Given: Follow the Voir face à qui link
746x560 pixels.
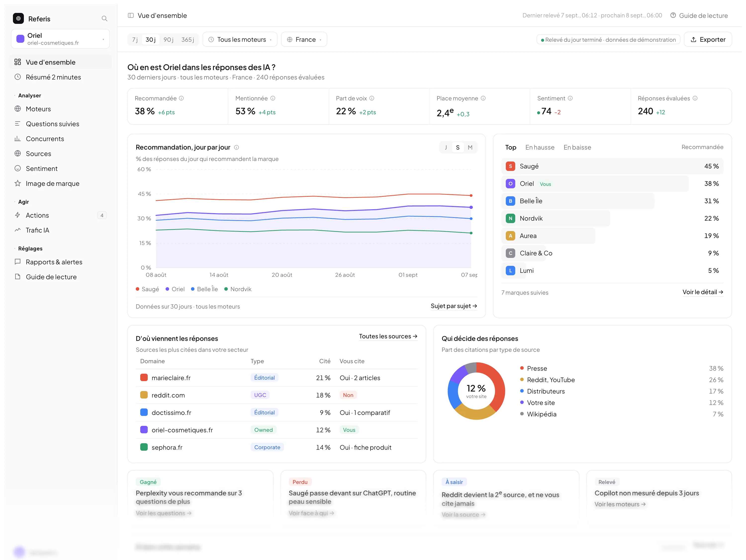Looking at the screenshot, I should (x=311, y=513).
